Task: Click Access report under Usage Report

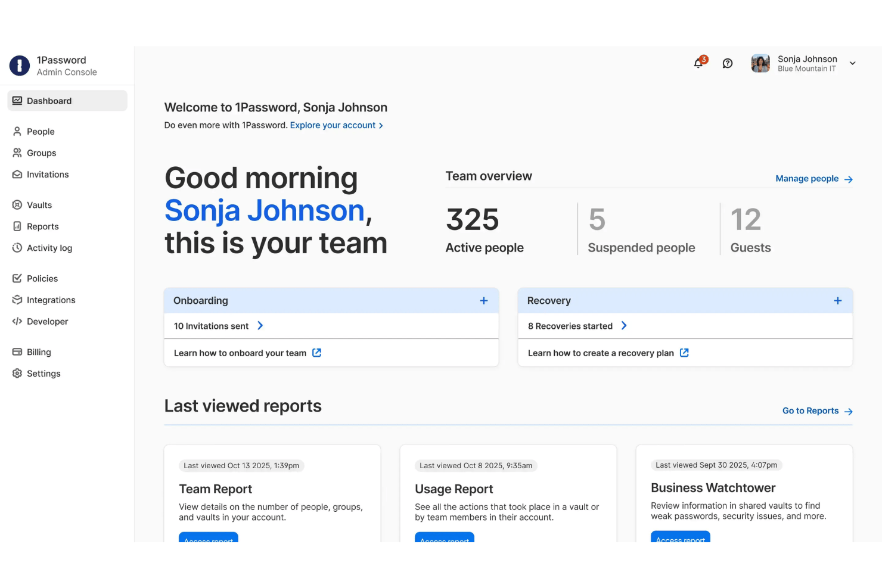Action: coord(445,537)
